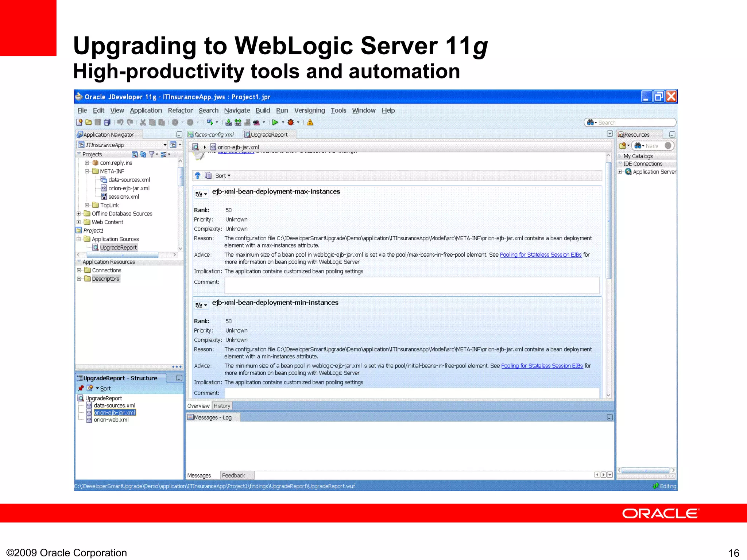The width and height of the screenshot is (747, 560).
Task: Click the Resources panel horizontal scrollbar
Action: coord(646,470)
